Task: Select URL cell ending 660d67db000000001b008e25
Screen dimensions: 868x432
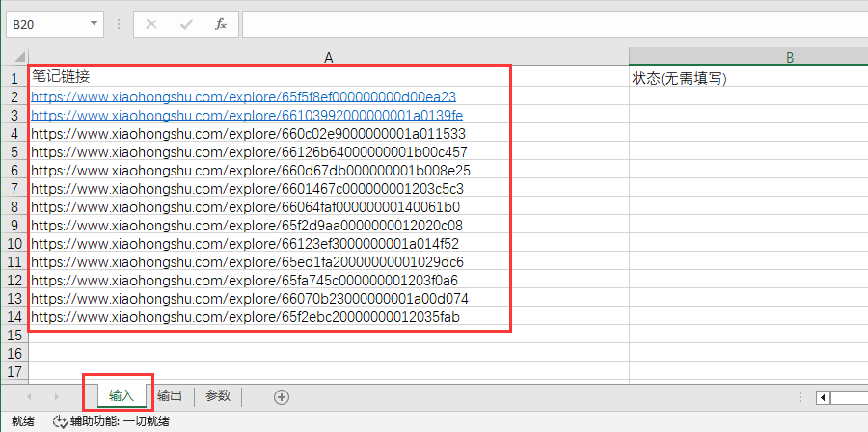Action: (329, 170)
